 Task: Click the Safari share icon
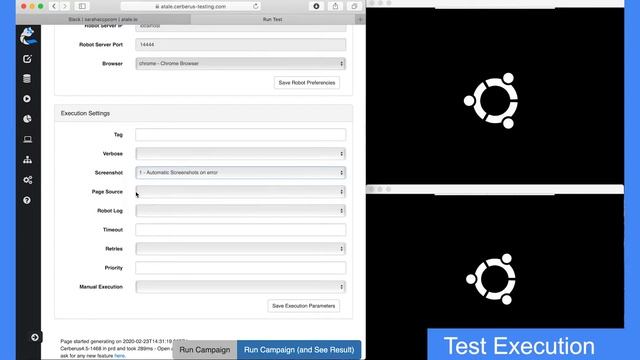335,6
